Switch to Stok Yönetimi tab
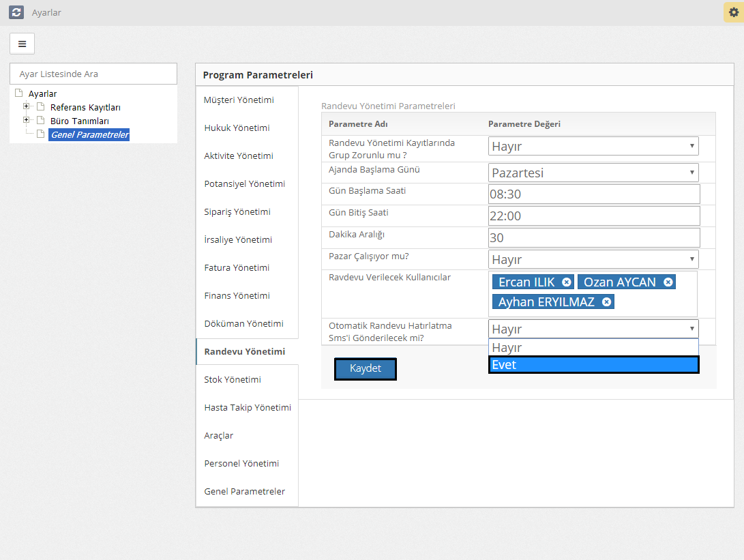Image resolution: width=744 pixels, height=560 pixels. 233,380
